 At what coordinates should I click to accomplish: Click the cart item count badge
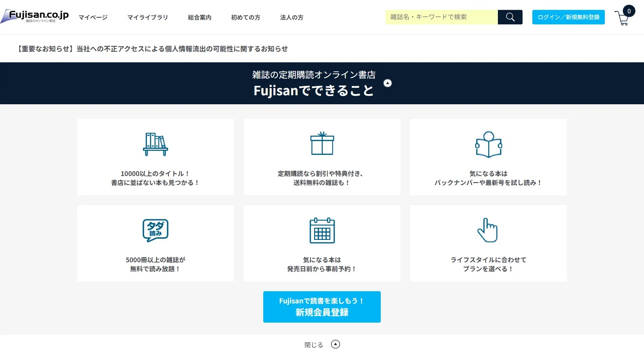tap(629, 11)
